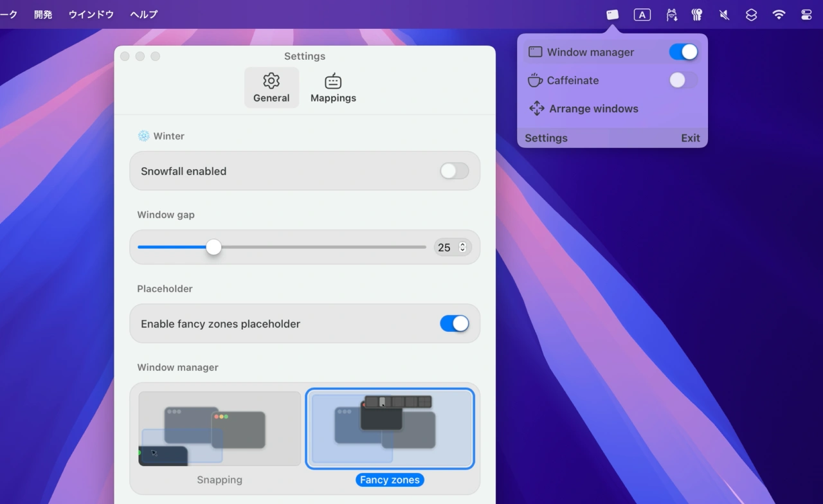Viewport: 823px width, 504px height.
Task: Click Exit in the popup menu
Action: 690,138
